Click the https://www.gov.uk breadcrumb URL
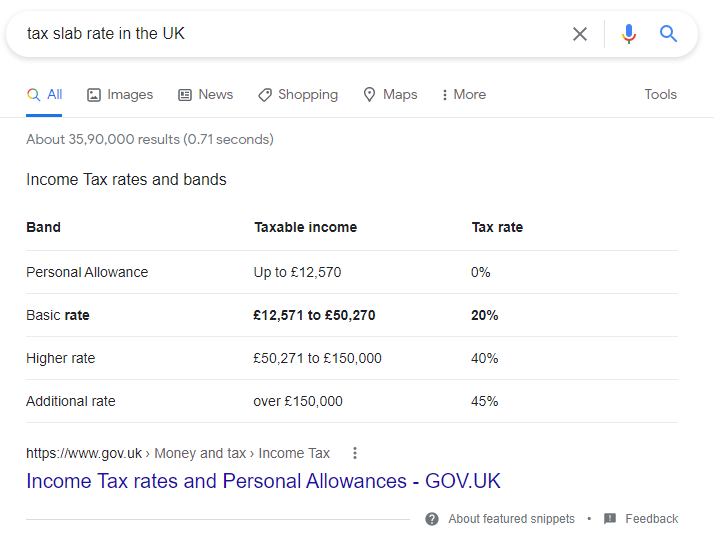 84,453
